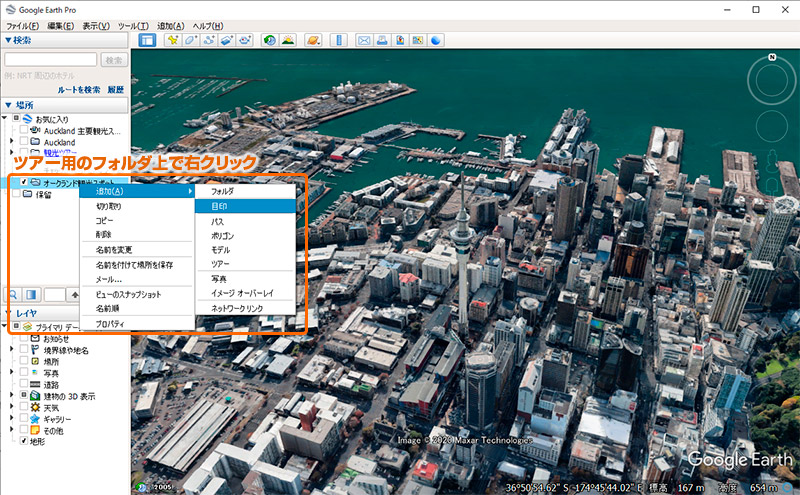Enable the 天気 layer checkbox
Image resolution: width=800 pixels, height=495 pixels.
[x=23, y=407]
